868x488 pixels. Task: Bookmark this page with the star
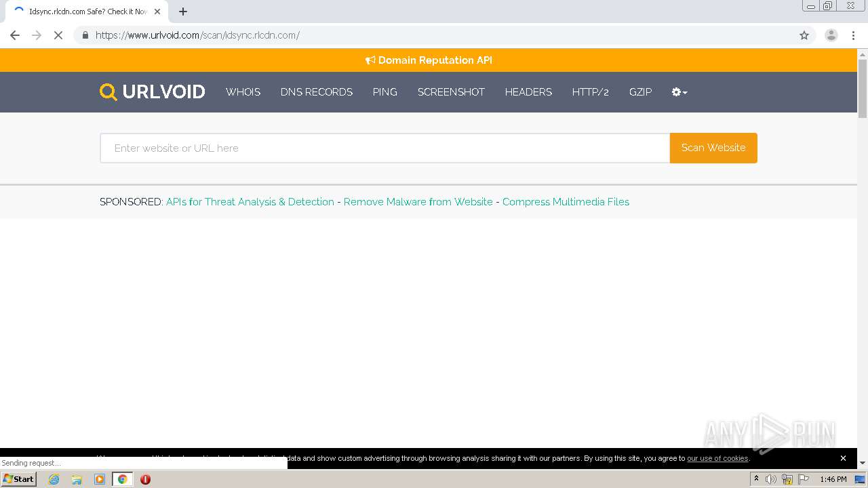(x=804, y=35)
